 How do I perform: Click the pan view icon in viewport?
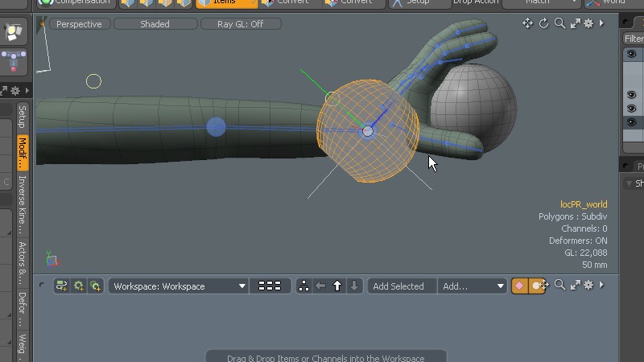pos(527,23)
